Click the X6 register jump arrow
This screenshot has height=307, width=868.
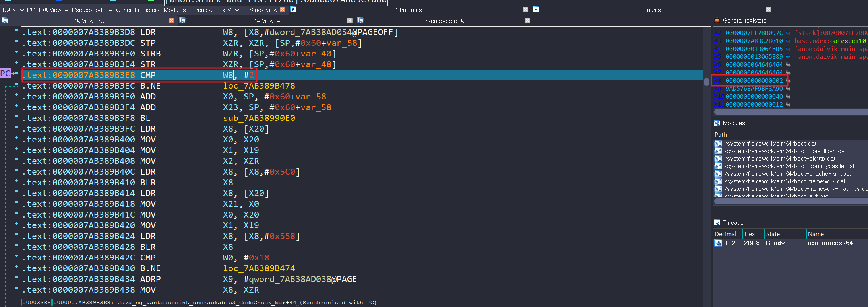(x=788, y=65)
